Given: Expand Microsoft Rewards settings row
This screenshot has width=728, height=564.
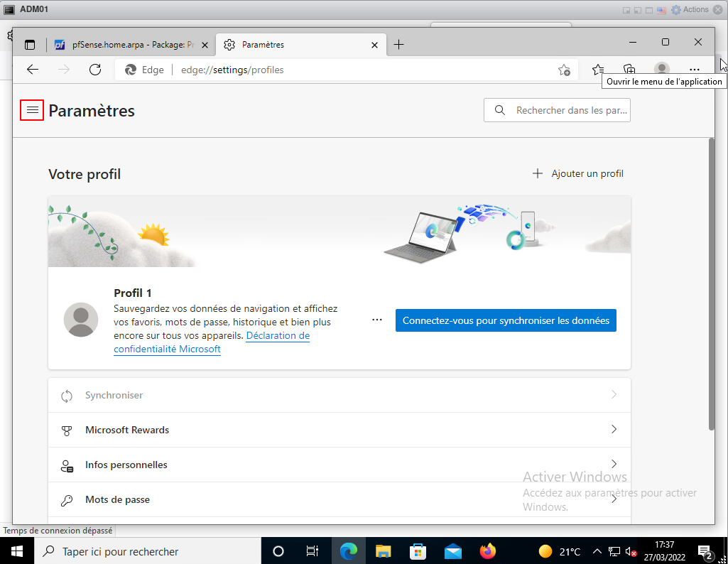Looking at the screenshot, I should tap(339, 430).
